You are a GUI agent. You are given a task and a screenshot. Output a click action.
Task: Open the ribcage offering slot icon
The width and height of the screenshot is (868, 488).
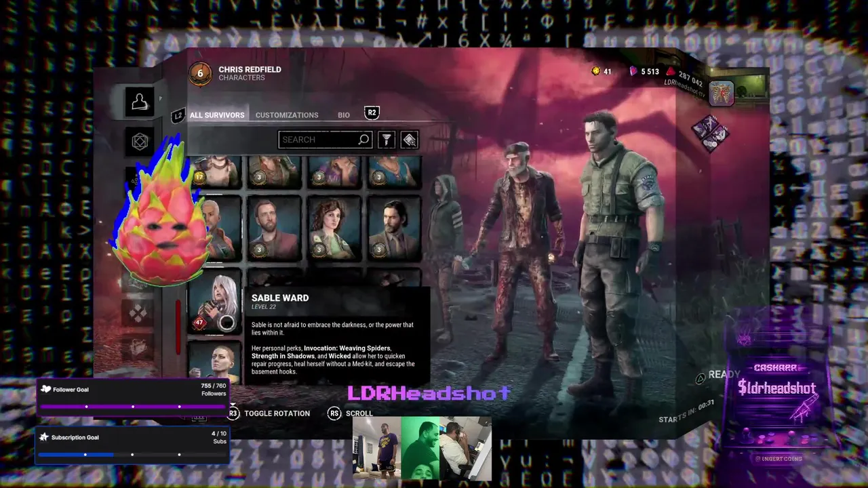point(721,94)
